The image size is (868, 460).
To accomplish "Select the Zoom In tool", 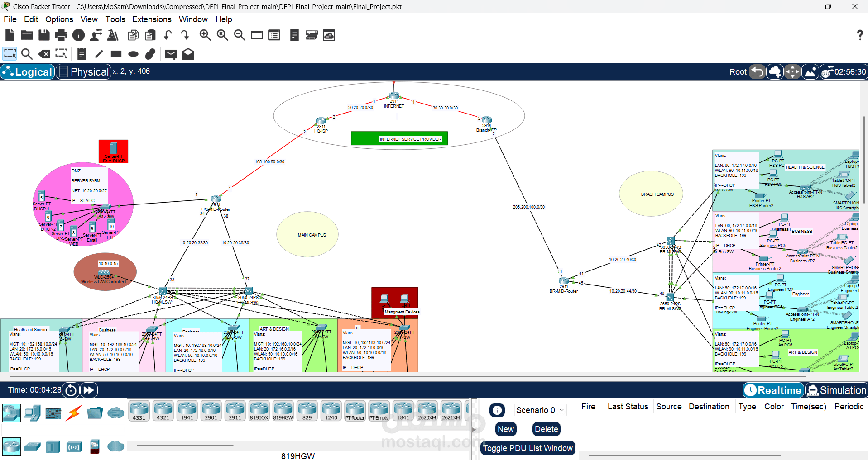I will coord(205,35).
